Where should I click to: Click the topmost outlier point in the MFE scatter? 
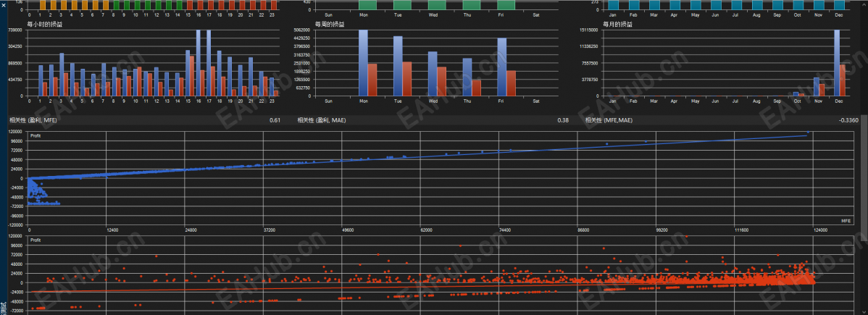pyautogui.click(x=808, y=133)
